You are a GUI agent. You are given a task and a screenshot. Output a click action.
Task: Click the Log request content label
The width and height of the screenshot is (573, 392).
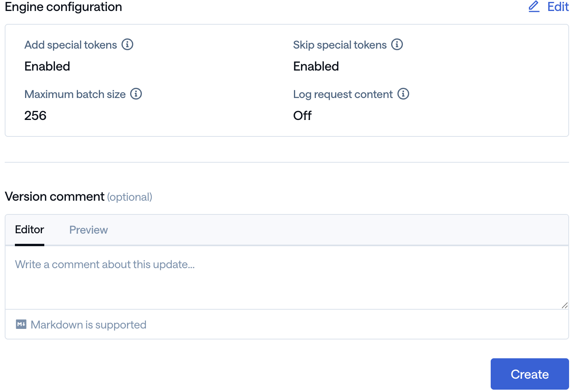pyautogui.click(x=343, y=94)
